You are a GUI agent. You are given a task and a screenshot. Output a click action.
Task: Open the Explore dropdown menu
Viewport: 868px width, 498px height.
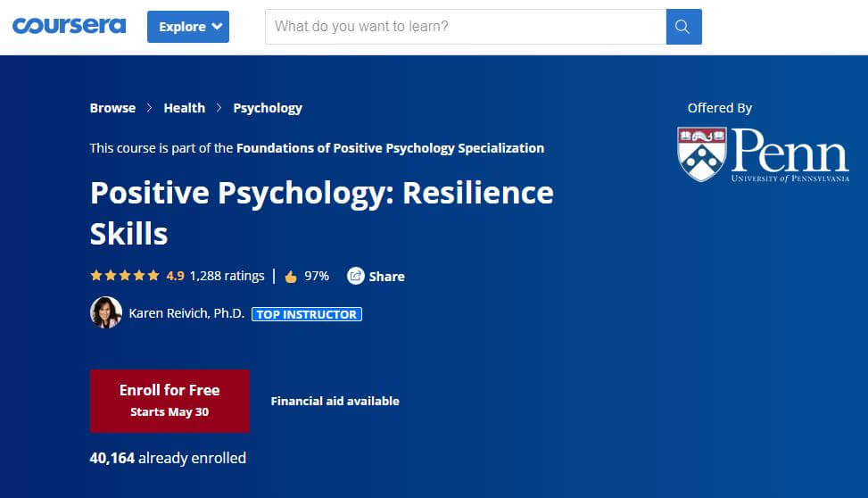tap(187, 27)
